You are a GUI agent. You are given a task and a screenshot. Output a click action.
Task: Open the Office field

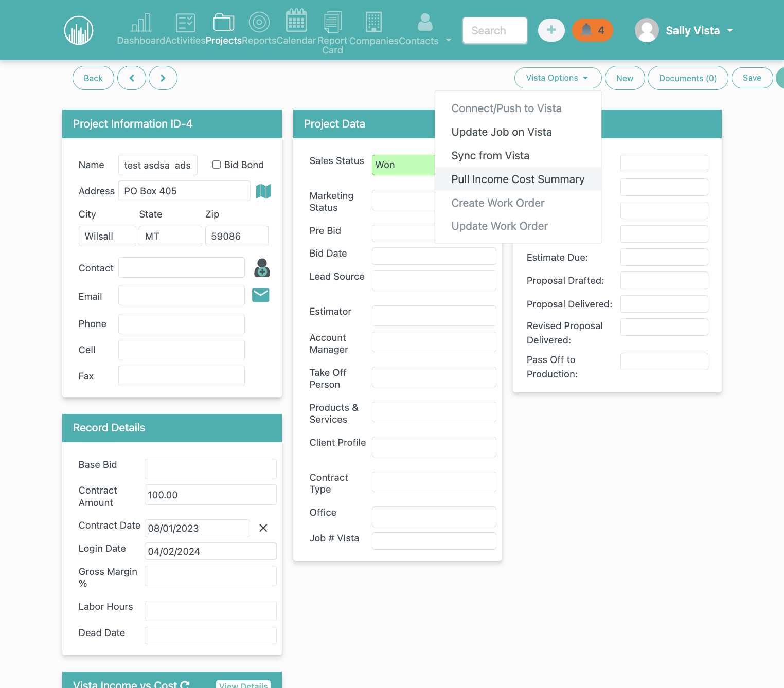[x=434, y=517]
